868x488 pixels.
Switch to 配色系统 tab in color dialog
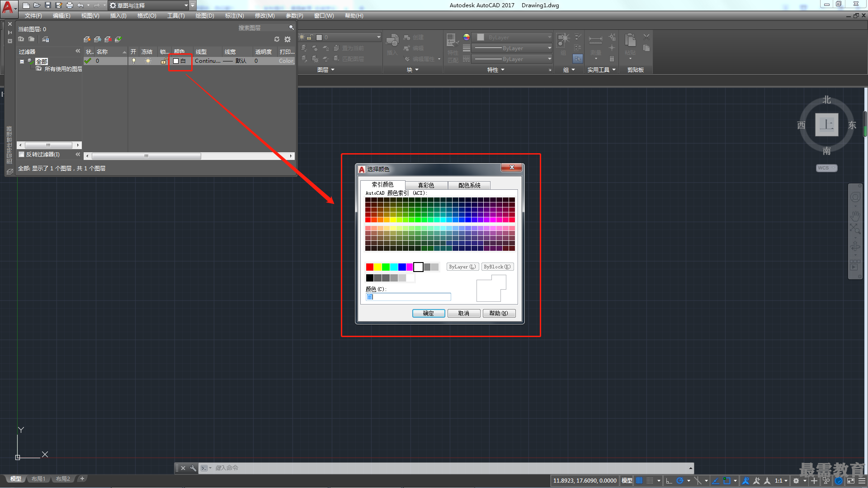point(469,185)
